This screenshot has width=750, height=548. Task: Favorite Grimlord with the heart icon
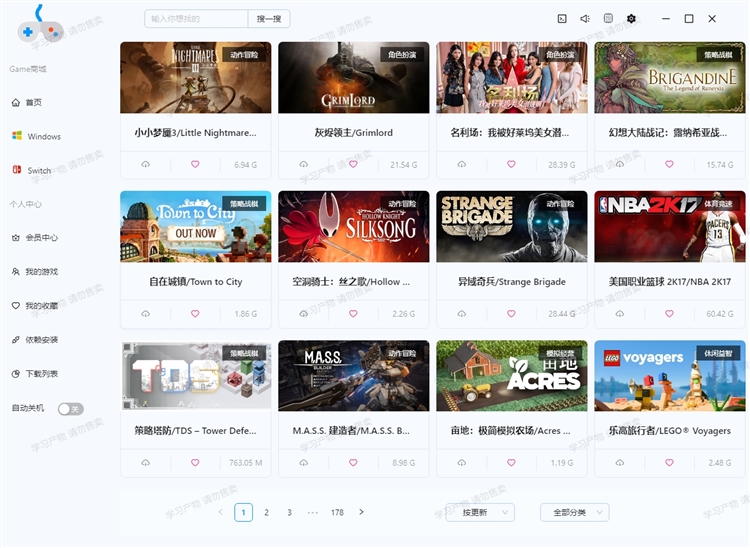point(353,164)
